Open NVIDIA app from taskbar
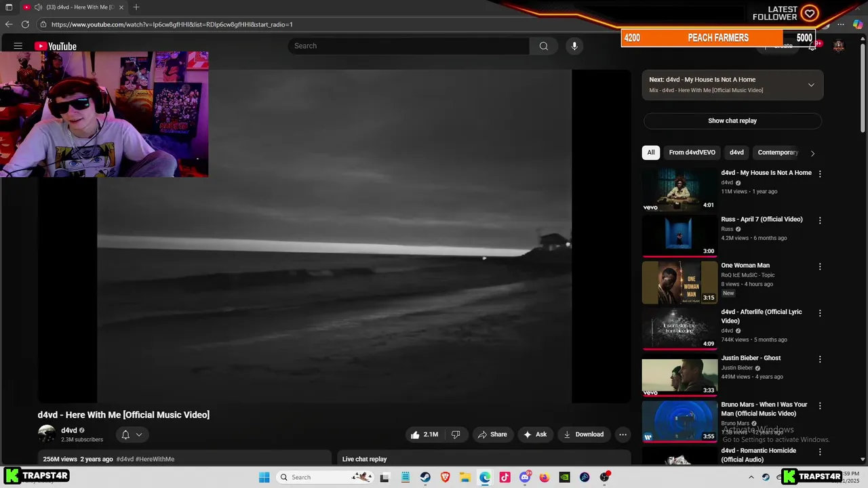This screenshot has height=488, width=868. pyautogui.click(x=564, y=477)
